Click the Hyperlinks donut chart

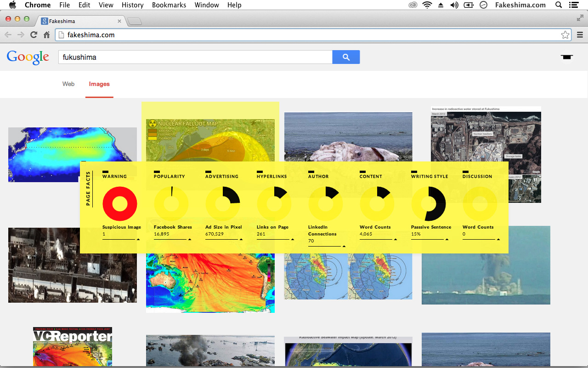(274, 204)
